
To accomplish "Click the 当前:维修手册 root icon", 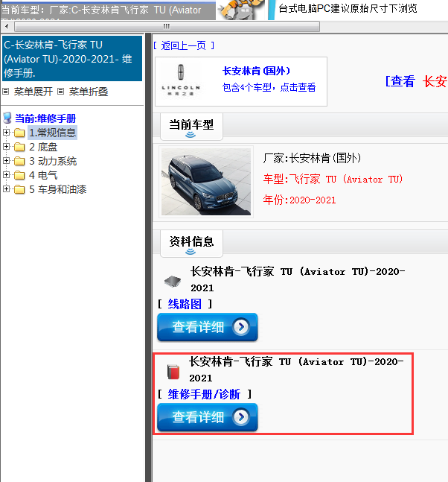I will [x=7, y=118].
